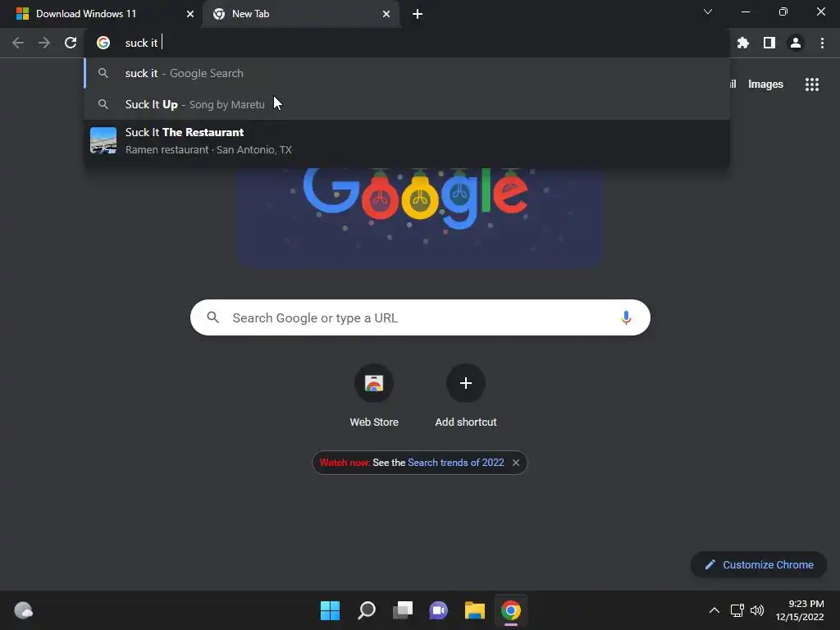840x630 pixels.
Task: Click the Google icon in address bar
Action: click(x=103, y=43)
